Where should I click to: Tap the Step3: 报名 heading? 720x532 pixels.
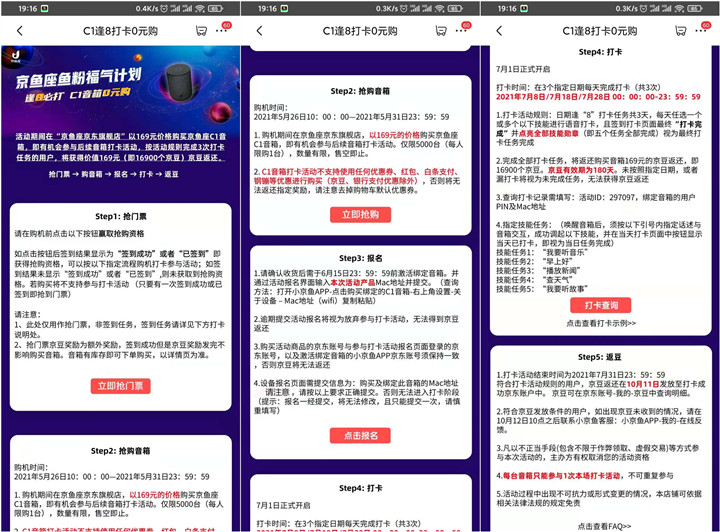[360, 258]
